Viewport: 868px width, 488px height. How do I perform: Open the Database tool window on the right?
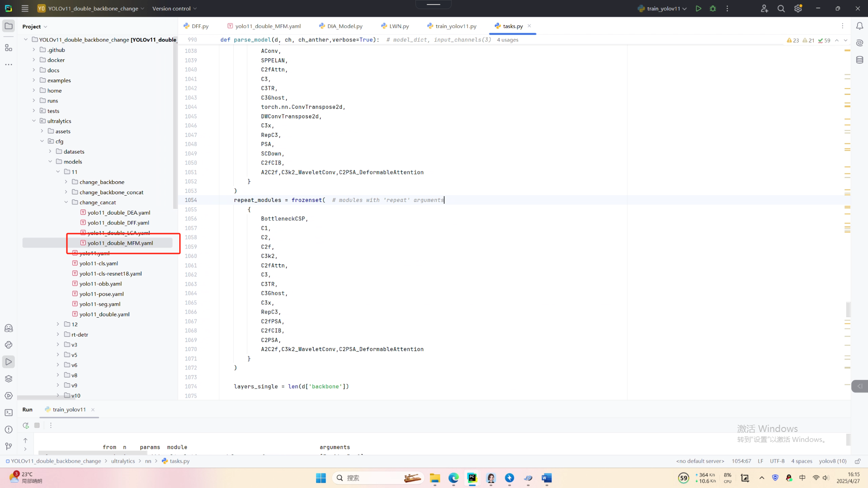(859, 60)
